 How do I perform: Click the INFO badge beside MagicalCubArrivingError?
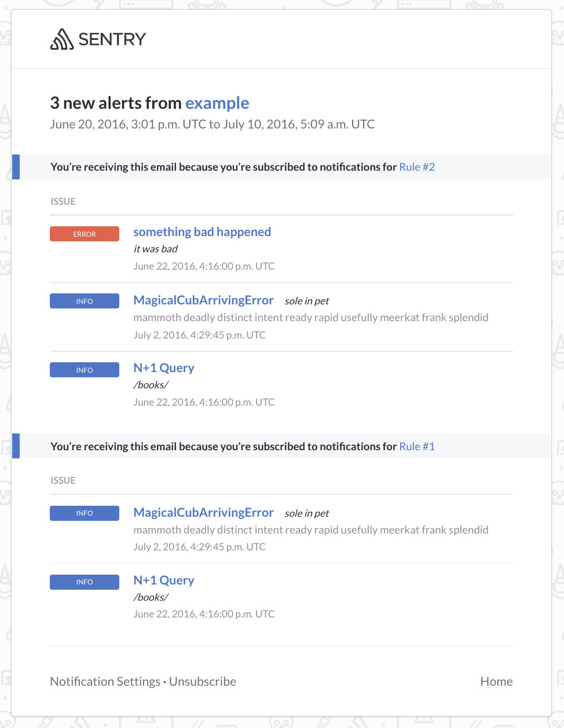pyautogui.click(x=84, y=301)
